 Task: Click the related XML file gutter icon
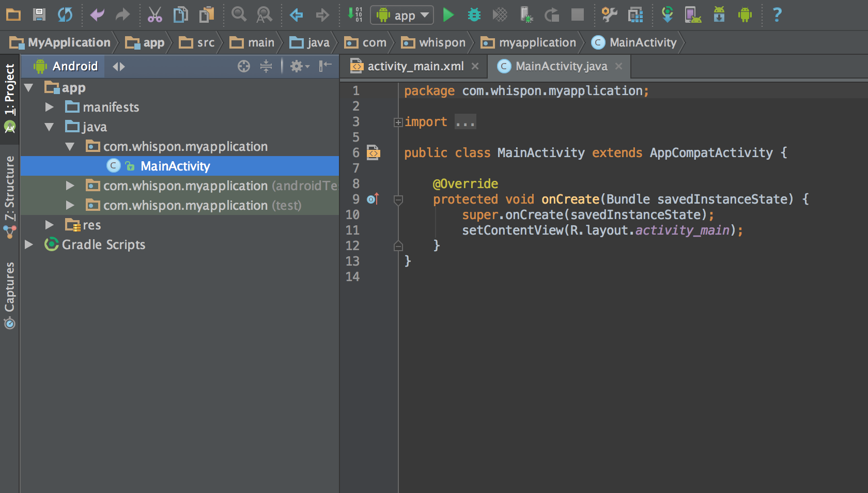374,152
